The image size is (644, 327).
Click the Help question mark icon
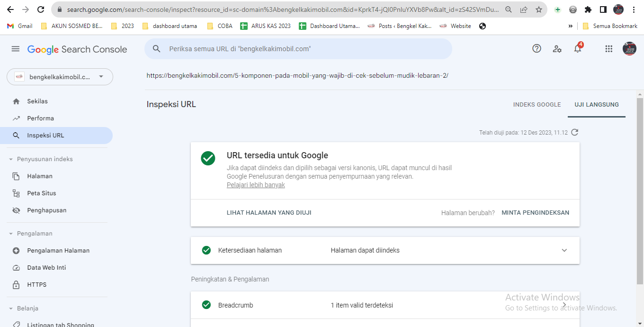(x=537, y=48)
